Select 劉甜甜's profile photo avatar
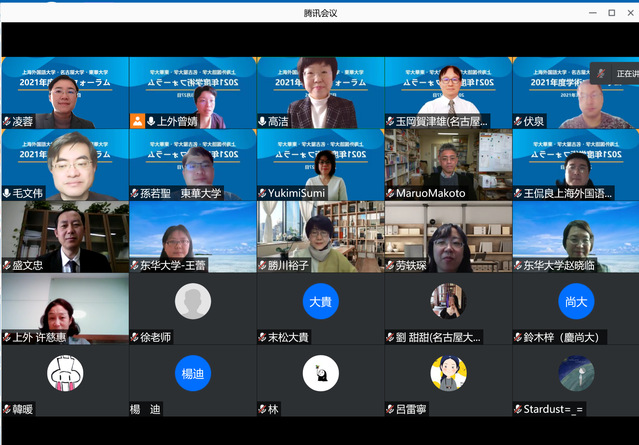The width and height of the screenshot is (639, 445). click(x=448, y=301)
